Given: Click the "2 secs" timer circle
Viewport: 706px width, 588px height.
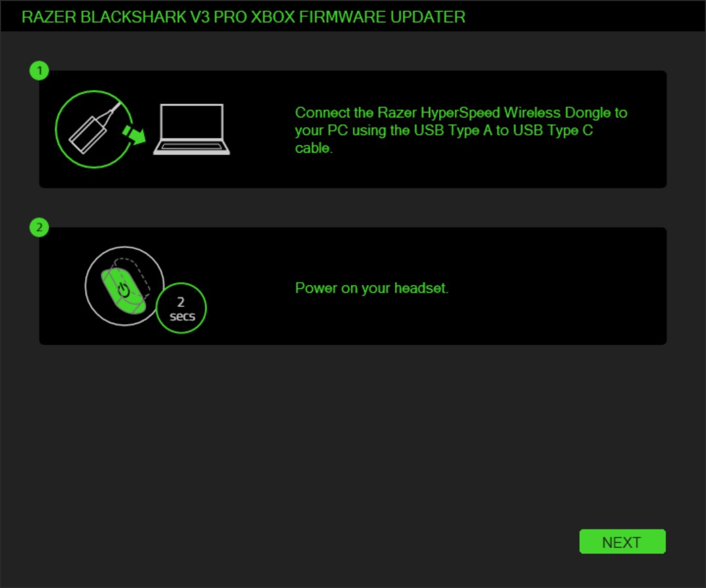Looking at the screenshot, I should click(181, 308).
